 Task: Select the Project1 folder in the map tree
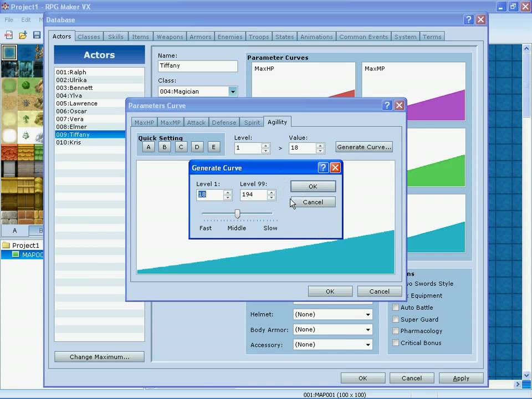click(21, 245)
